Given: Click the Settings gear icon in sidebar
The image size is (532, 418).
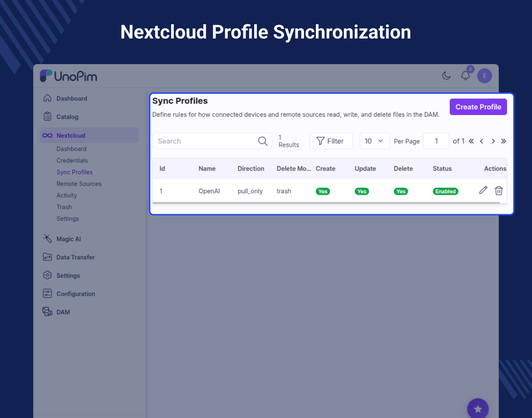Looking at the screenshot, I should coord(47,275).
